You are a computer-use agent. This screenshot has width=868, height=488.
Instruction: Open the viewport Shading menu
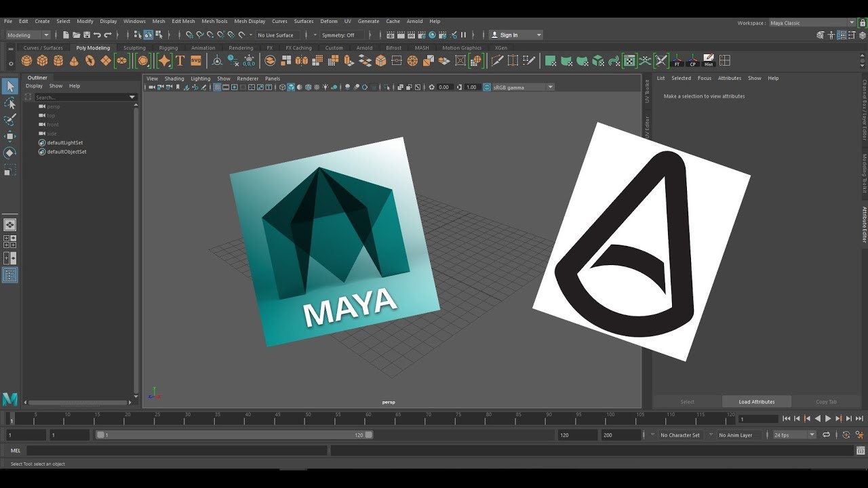click(x=174, y=79)
